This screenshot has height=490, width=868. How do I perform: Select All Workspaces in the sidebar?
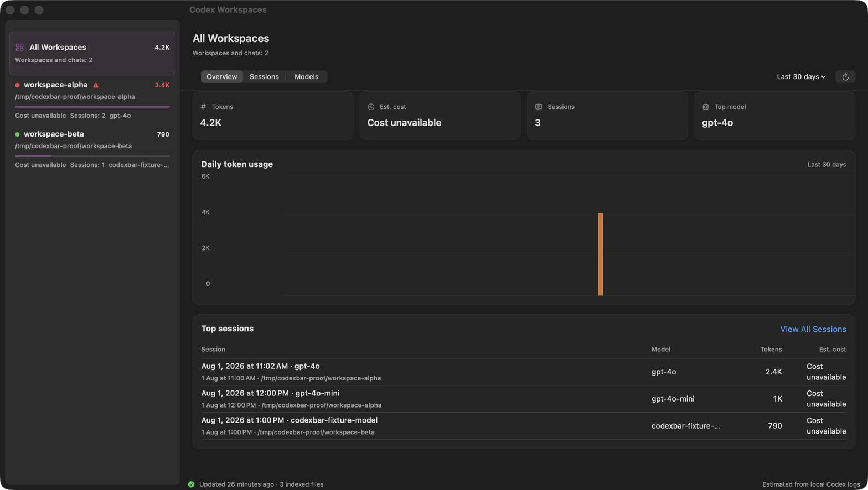coord(92,53)
